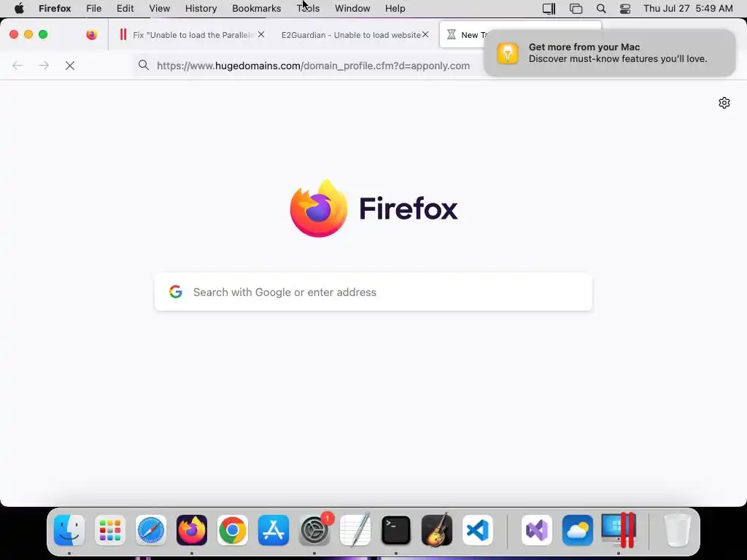The height and width of the screenshot is (560, 747).
Task: Click the search magnifier in address bar
Action: tap(144, 65)
